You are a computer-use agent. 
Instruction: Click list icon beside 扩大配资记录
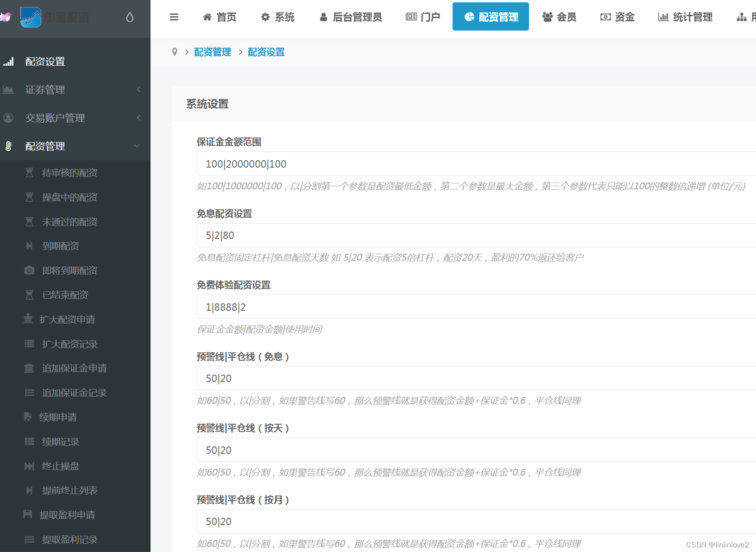(x=29, y=344)
